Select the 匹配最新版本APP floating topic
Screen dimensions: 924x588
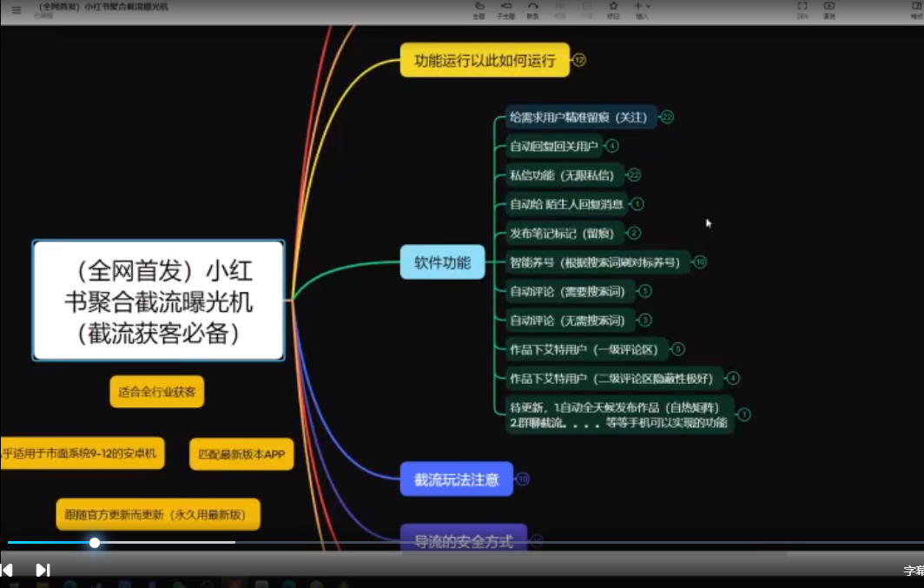241,454
